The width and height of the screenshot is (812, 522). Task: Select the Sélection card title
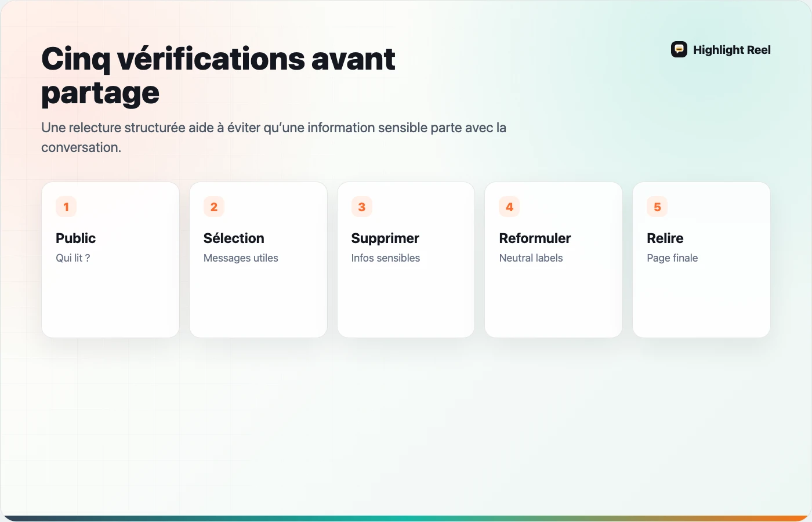click(234, 238)
